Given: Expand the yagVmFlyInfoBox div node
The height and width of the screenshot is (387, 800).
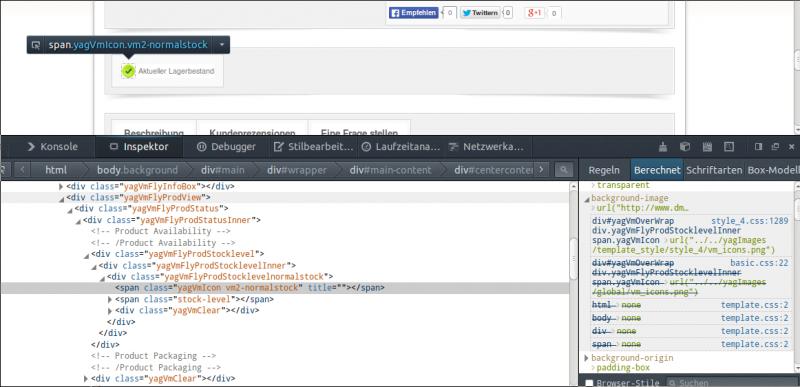Looking at the screenshot, I should coord(61,187).
